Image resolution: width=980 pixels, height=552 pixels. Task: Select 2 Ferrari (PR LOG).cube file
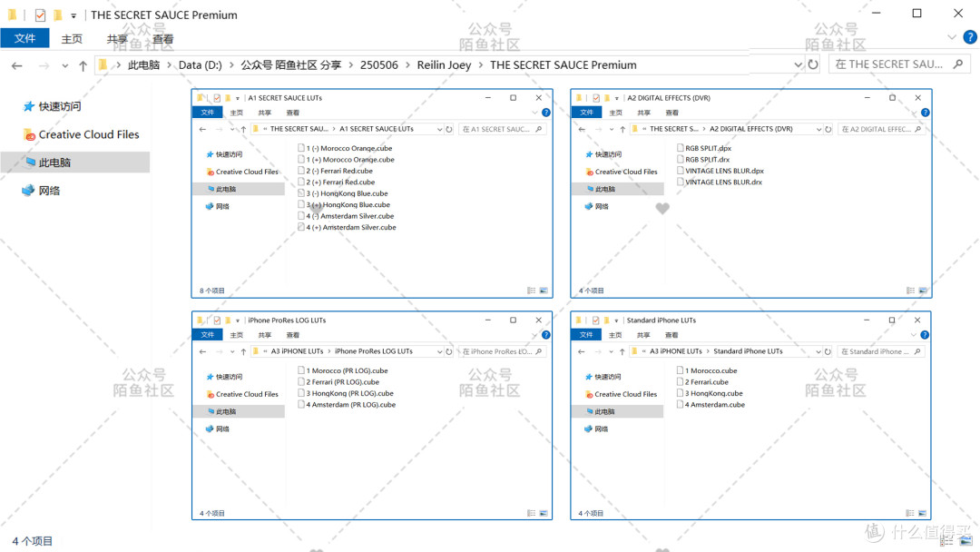point(339,382)
